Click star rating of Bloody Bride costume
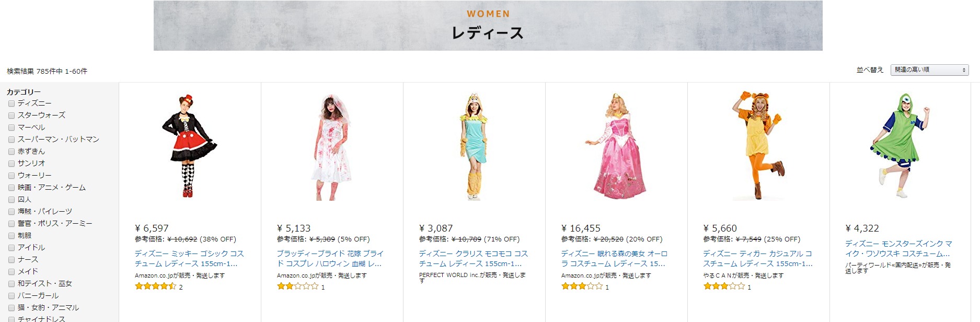This screenshot has width=980, height=322. [x=297, y=286]
